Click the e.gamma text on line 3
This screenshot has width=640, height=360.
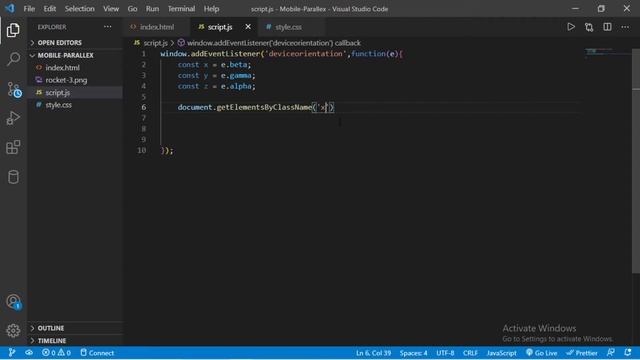[236, 76]
